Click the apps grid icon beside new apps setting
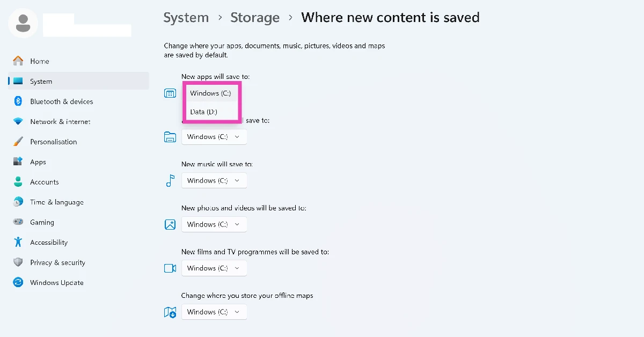 [x=170, y=93]
